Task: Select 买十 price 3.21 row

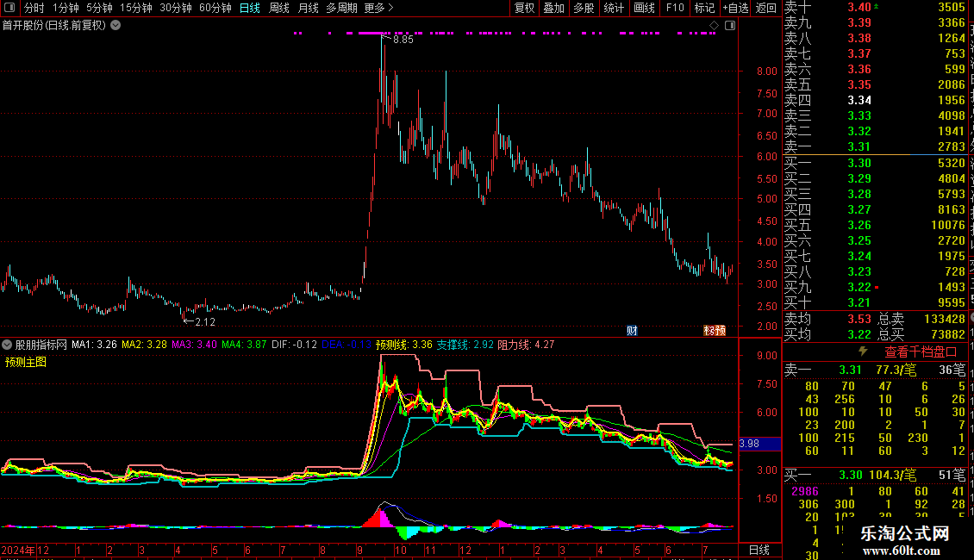Action: 875,302
